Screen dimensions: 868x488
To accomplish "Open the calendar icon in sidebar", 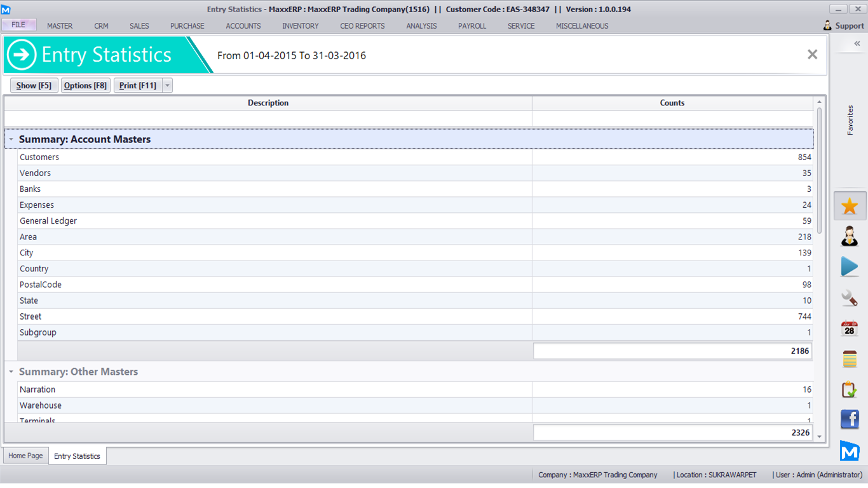I will (850, 329).
